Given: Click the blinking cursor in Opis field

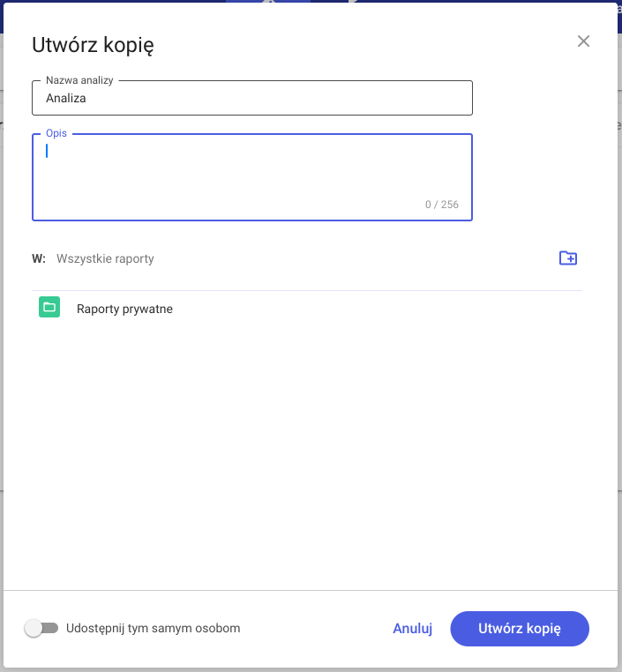Looking at the screenshot, I should (47, 151).
